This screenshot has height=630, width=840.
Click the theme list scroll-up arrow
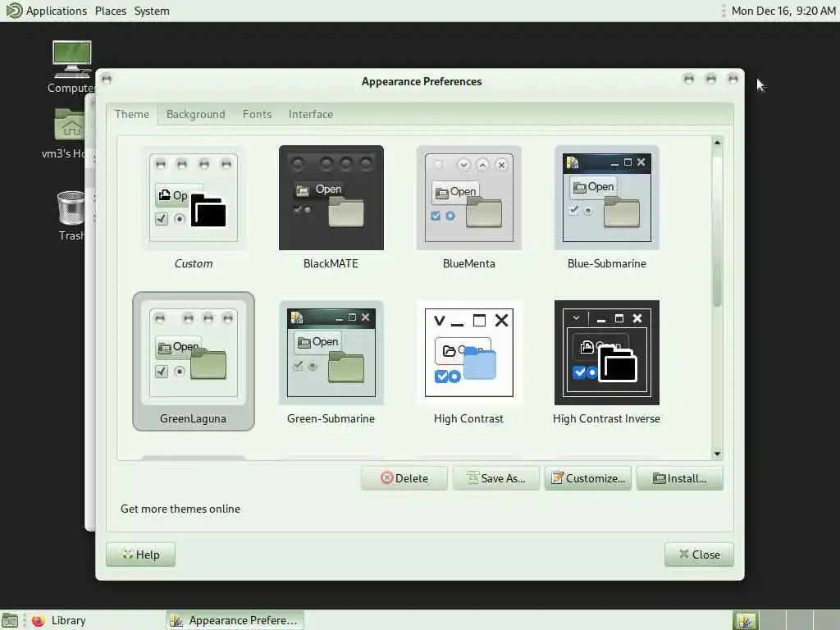[717, 143]
